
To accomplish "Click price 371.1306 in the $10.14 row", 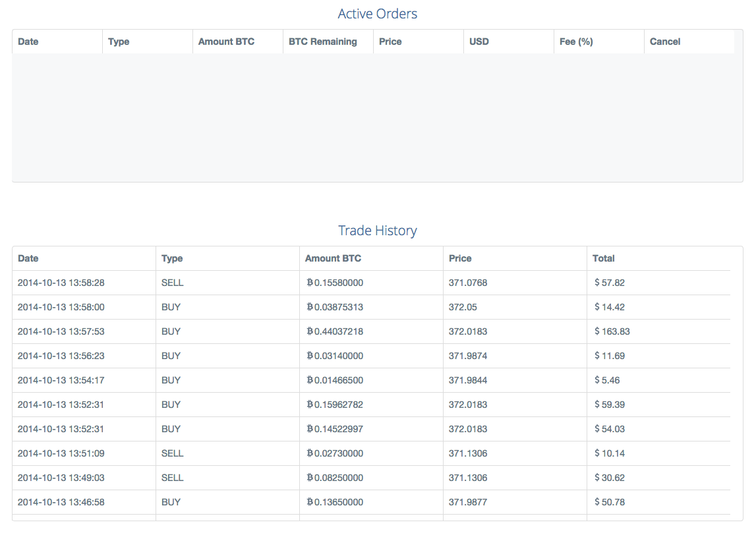I will point(468,453).
